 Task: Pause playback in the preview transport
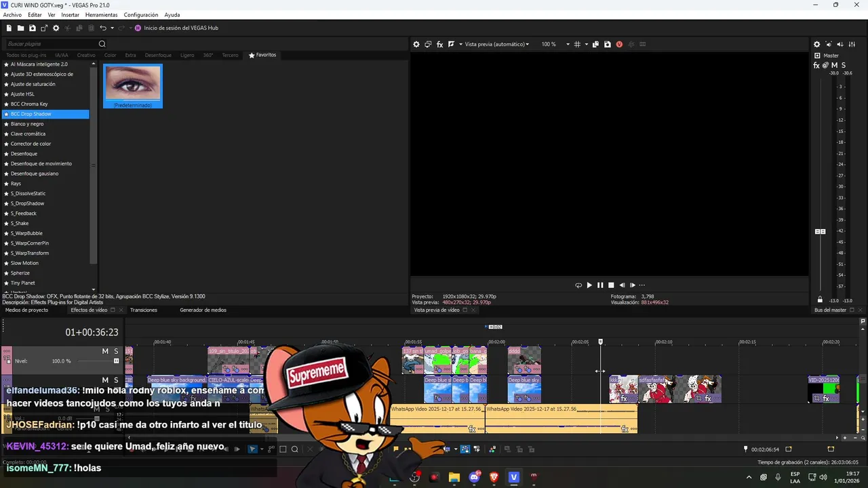coord(600,285)
